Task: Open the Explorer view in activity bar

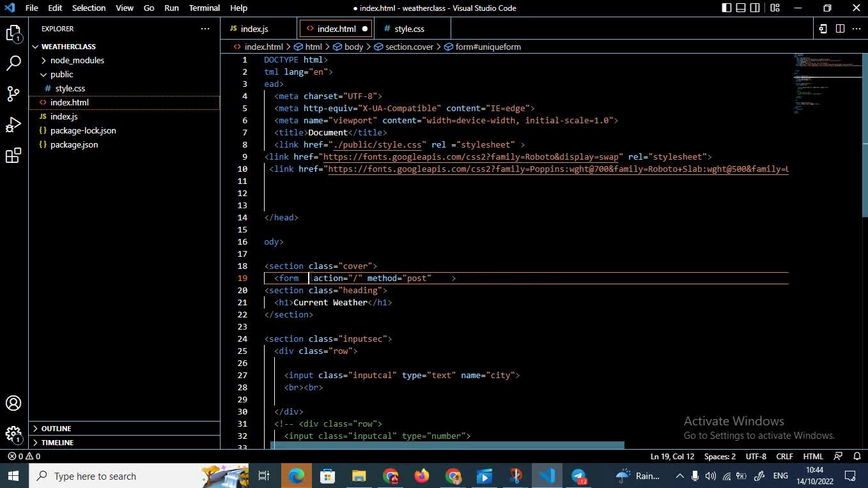Action: (x=13, y=33)
